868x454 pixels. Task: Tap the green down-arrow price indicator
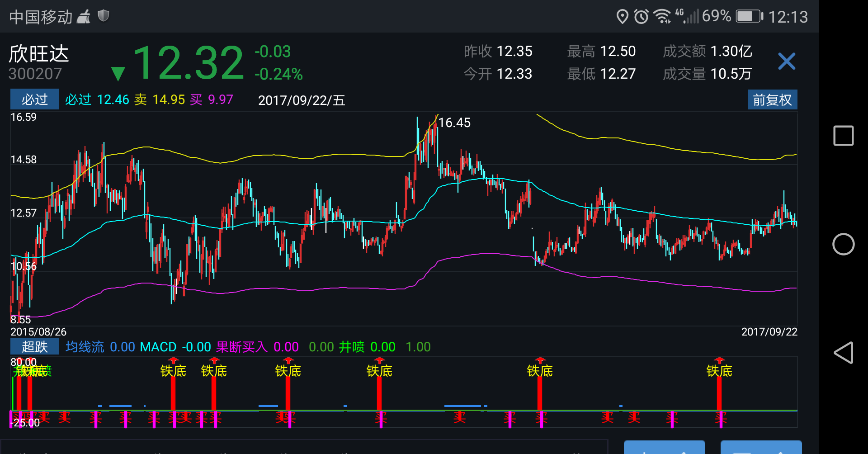pyautogui.click(x=118, y=73)
